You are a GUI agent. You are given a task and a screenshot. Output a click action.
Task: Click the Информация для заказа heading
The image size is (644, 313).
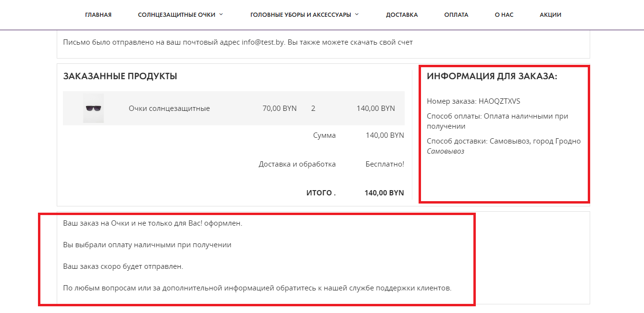tap(492, 76)
